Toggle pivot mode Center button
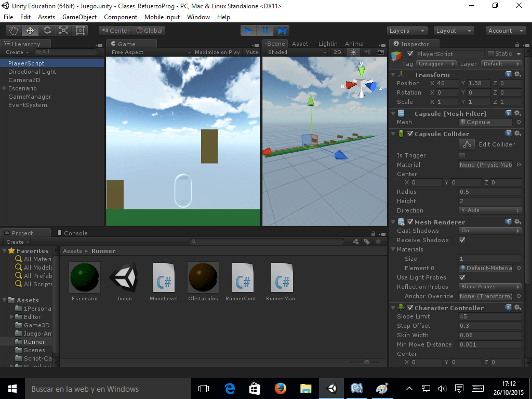The image size is (532, 399). pyautogui.click(x=115, y=31)
